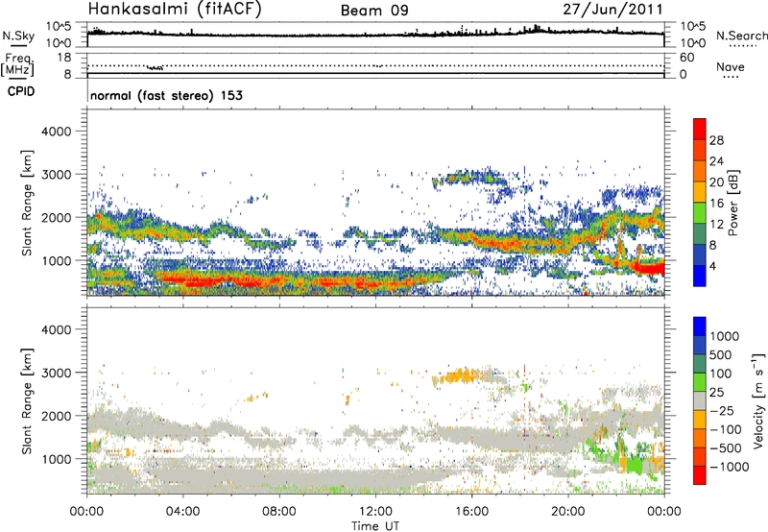
Task: Click the bright green velocity patch near 23:00
Action: point(636,464)
